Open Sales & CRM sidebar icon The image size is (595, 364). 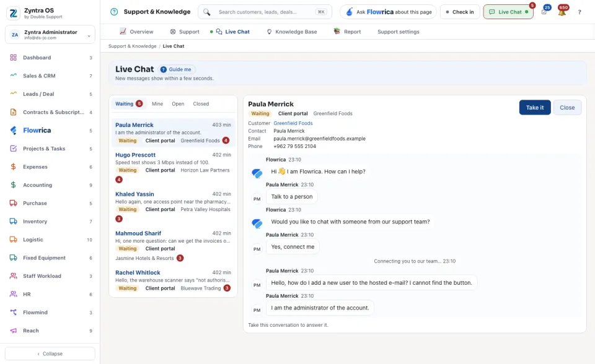[x=13, y=76]
